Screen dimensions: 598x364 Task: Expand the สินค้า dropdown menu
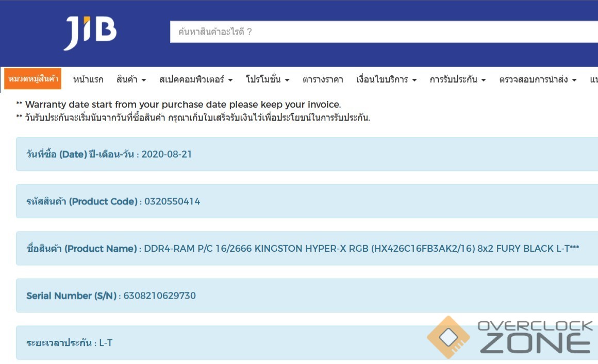pyautogui.click(x=131, y=80)
